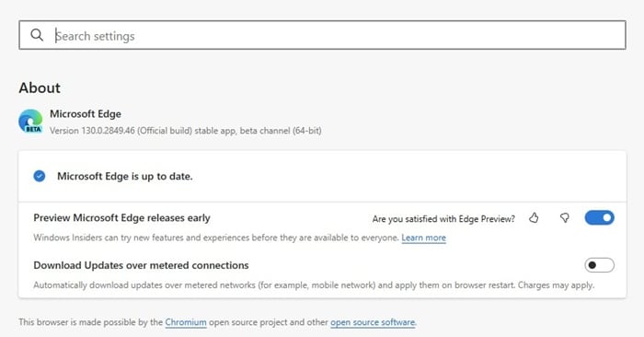The image size is (644, 337).
Task: Click the magnifying glass search icon
Action: (37, 35)
